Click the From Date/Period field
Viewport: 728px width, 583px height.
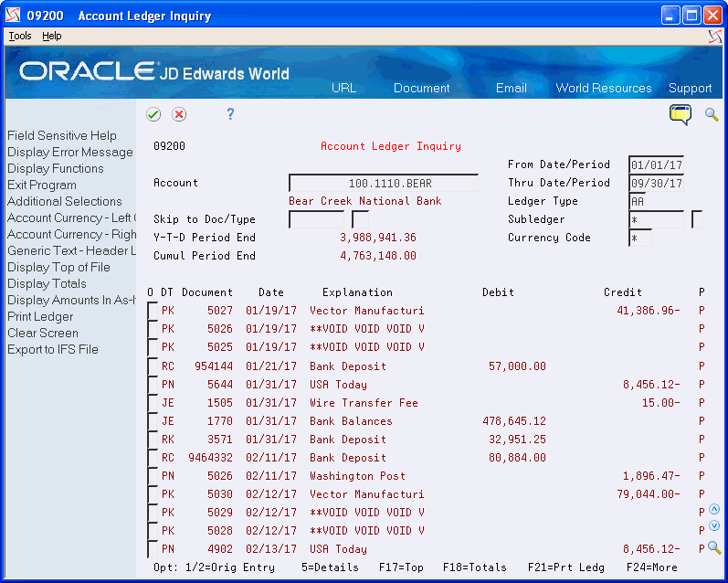point(656,164)
